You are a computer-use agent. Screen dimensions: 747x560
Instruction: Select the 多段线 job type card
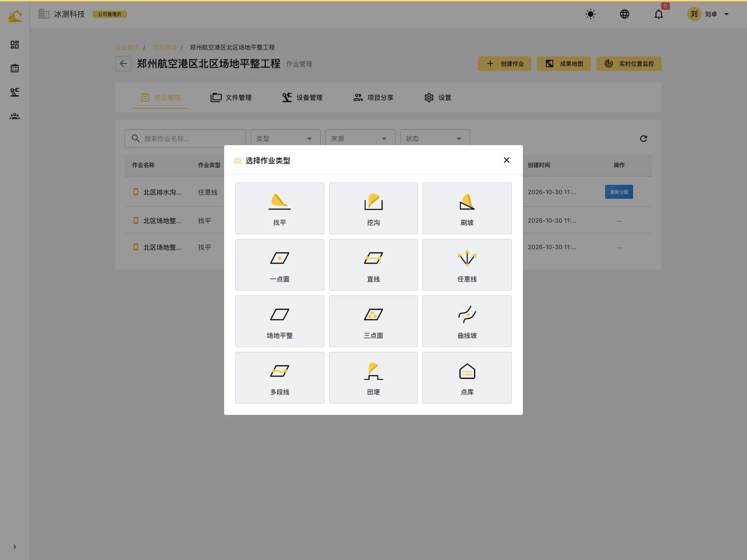(x=280, y=378)
